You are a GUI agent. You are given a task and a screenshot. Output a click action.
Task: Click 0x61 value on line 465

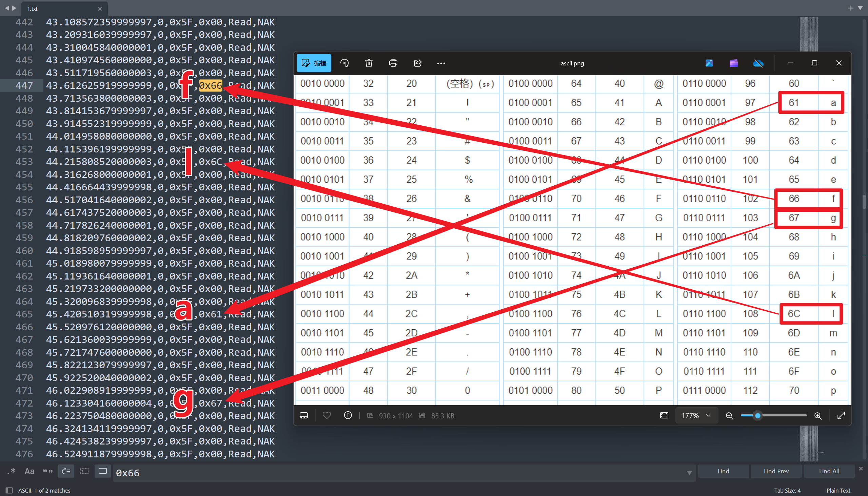[x=210, y=314]
